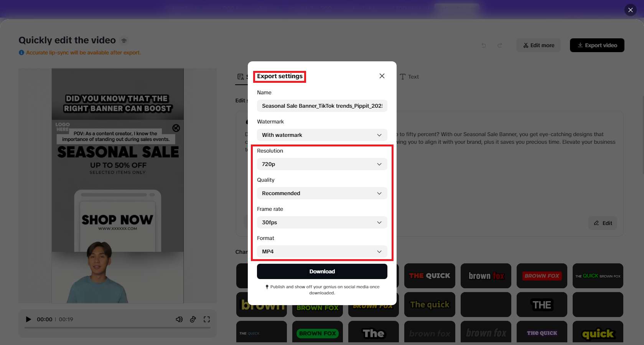Switch to the Text tab

click(x=410, y=77)
